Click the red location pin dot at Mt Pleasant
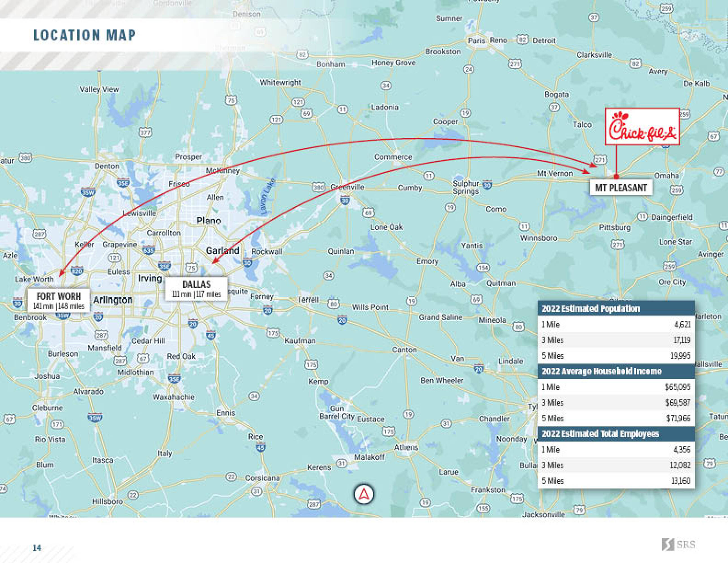Image resolution: width=728 pixels, height=563 pixels. tap(616, 177)
